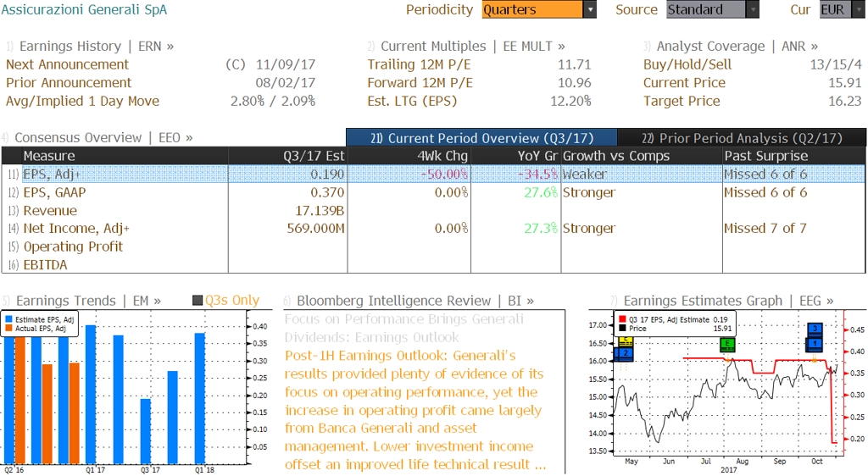The height and width of the screenshot is (476, 868).
Task: Open Dividends: Earnings Outlook headline
Action: coord(372,337)
